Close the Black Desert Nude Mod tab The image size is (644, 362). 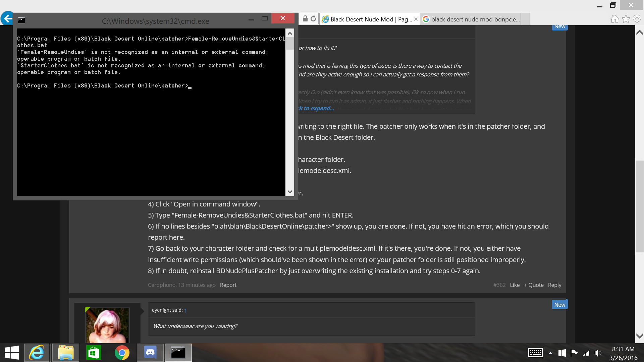(416, 19)
